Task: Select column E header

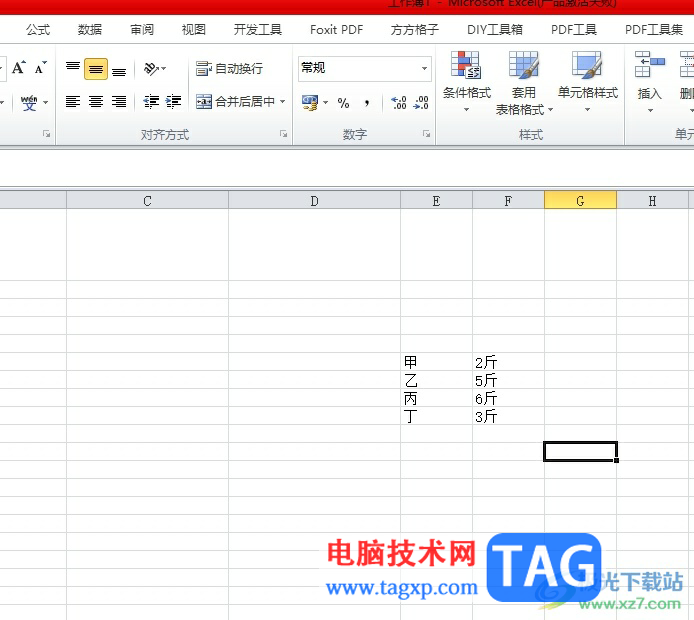Action: 436,200
